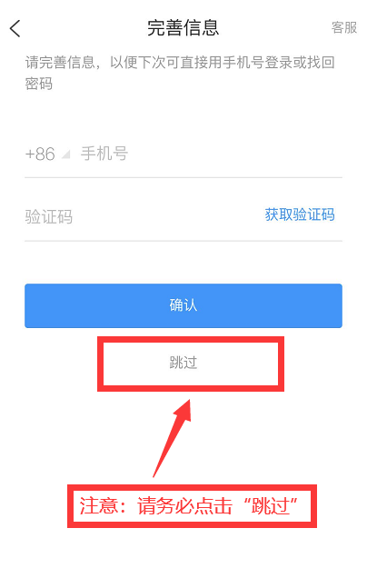The image size is (367, 588).
Task: Click the word 密码 in the instructions
Action: 39,84
